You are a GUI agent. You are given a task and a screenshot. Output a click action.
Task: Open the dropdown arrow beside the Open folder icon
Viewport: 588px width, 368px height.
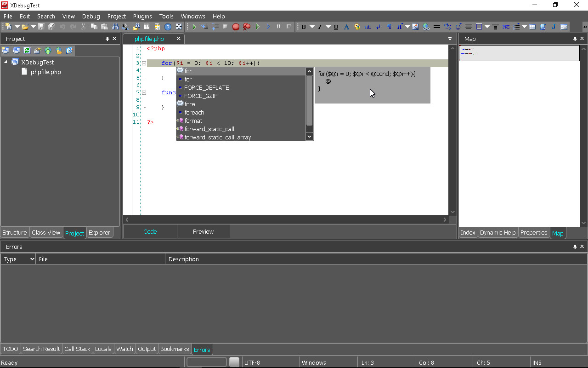[33, 27]
